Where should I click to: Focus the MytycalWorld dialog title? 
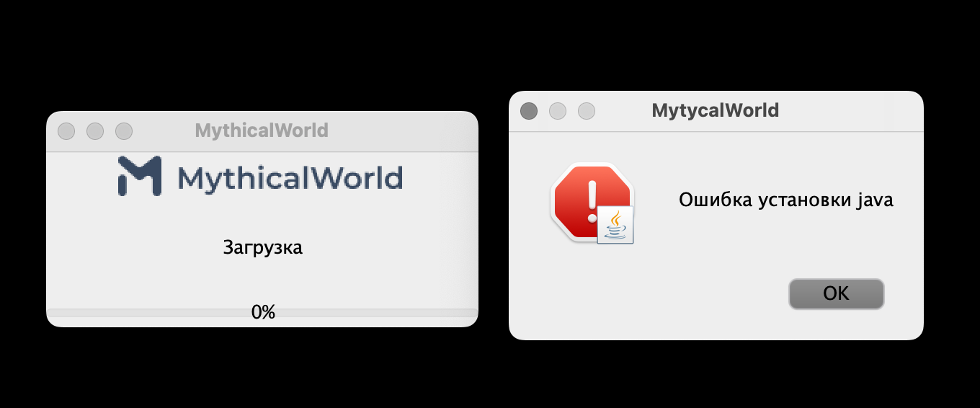coord(716,110)
